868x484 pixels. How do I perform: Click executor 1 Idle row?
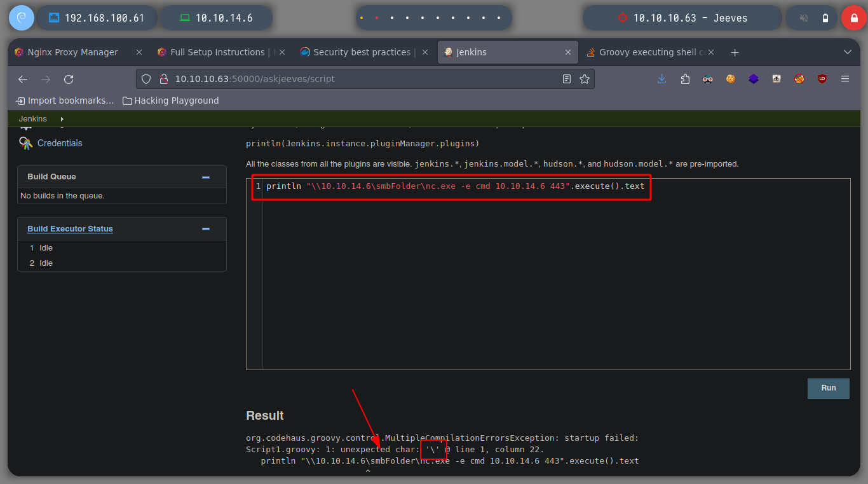tap(122, 248)
